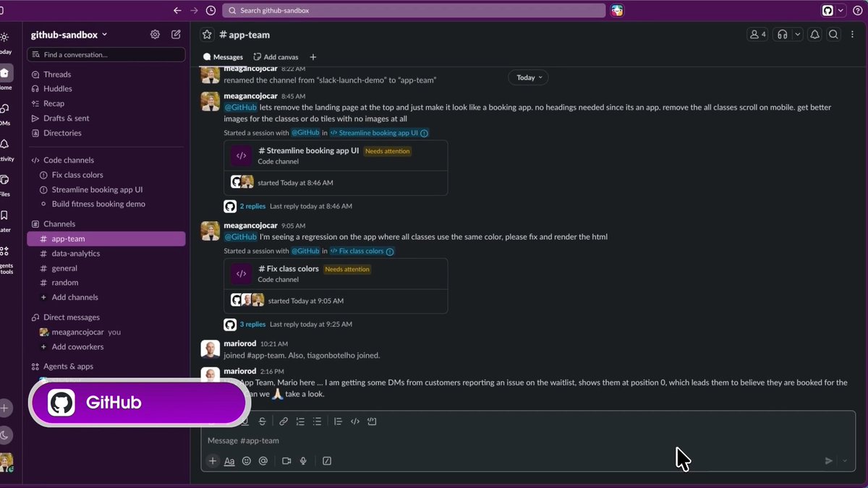View the 4 channel members
The width and height of the screenshot is (868, 488).
point(757,34)
